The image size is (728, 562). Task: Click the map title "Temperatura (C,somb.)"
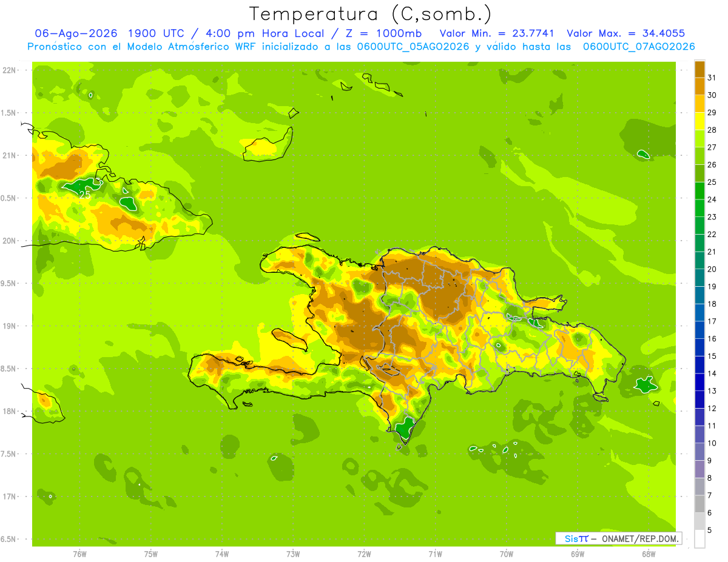point(369,15)
